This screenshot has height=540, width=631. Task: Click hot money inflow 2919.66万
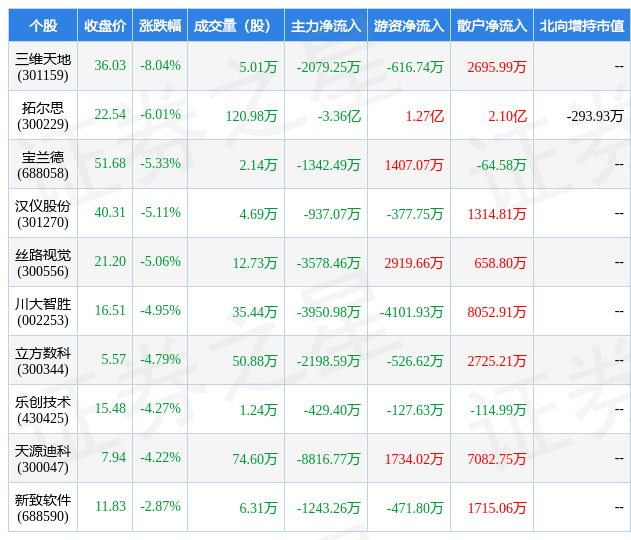414,263
